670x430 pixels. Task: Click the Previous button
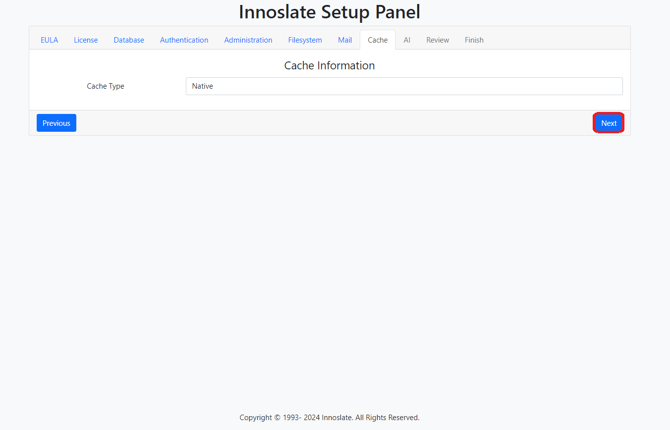[56, 123]
